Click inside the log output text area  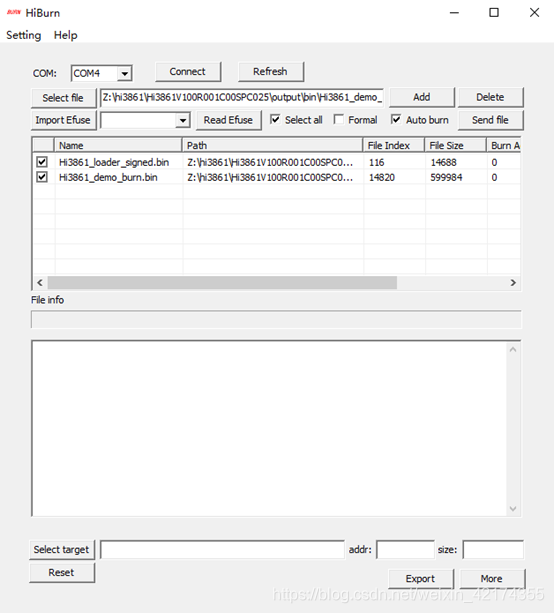[x=270, y=428]
